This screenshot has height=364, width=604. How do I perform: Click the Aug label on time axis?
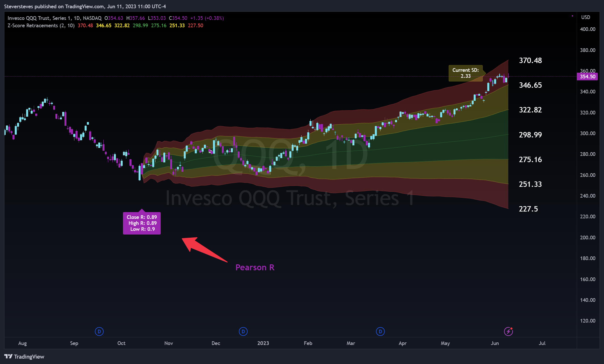[x=22, y=343]
